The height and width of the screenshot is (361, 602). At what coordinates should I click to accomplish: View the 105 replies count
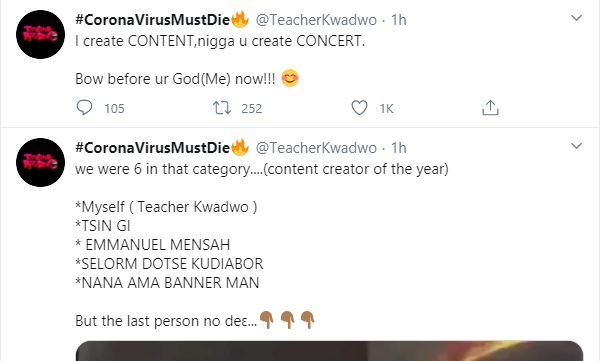pos(114,109)
